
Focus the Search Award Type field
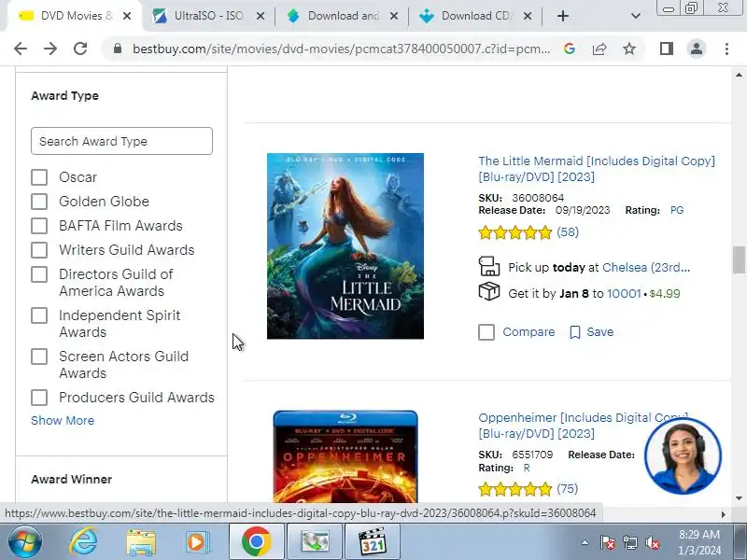[x=121, y=141]
